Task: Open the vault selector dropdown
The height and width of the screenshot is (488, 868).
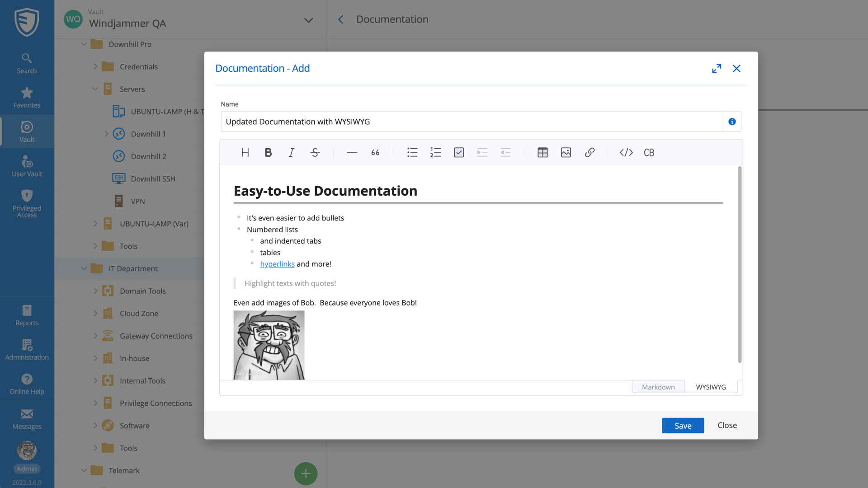Action: (x=308, y=20)
